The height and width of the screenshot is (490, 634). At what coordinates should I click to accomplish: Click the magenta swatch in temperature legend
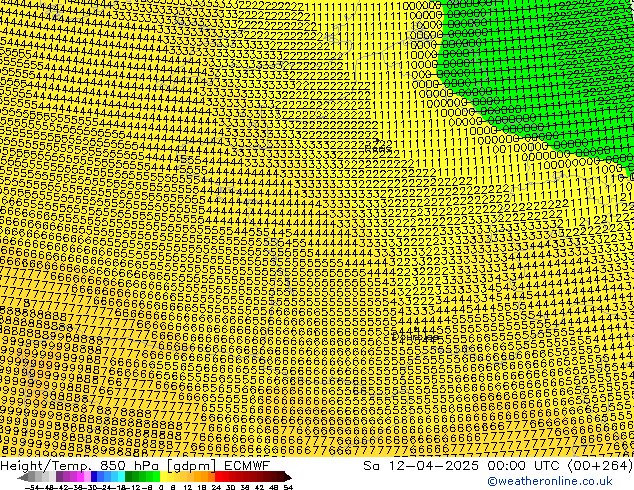[x=80, y=477]
